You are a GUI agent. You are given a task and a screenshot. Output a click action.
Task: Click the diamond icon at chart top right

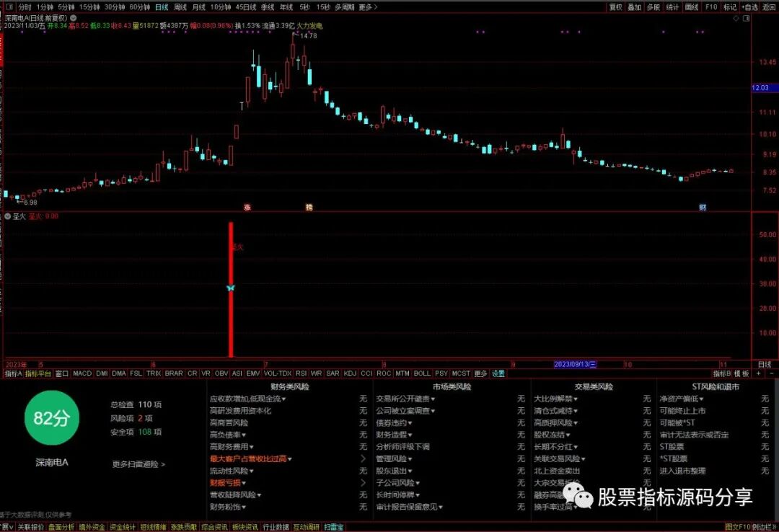(x=736, y=18)
